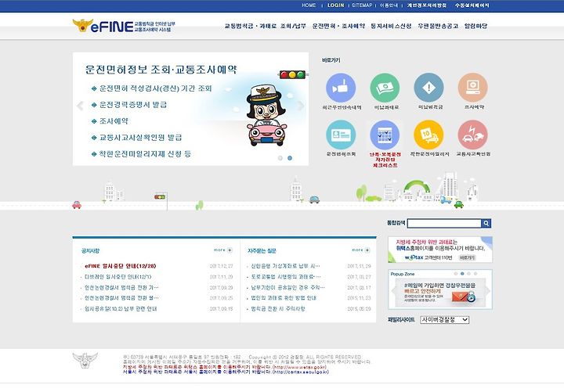Open notice about temporary holiday (10.2) payment
Image resolution: width=564 pixels, height=392 pixels.
[x=121, y=308]
